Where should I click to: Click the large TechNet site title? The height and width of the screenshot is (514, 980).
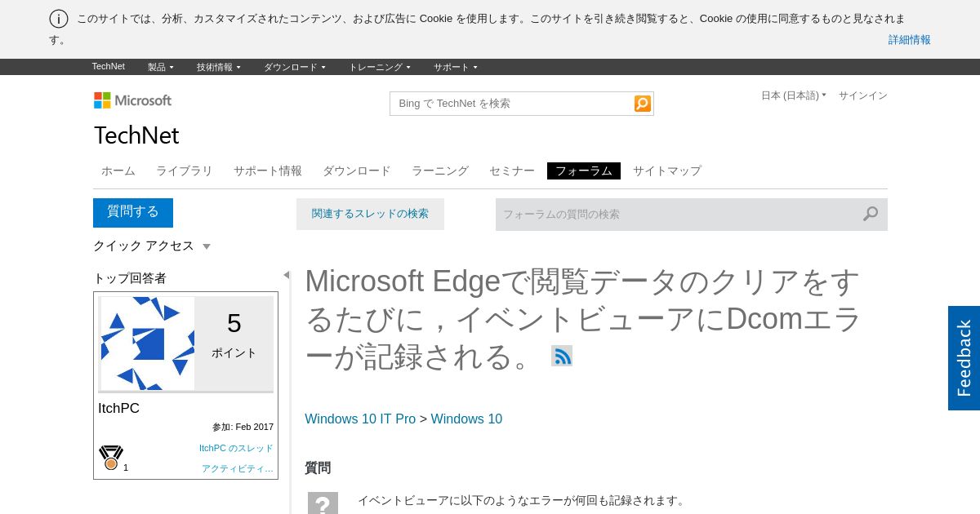(x=136, y=135)
